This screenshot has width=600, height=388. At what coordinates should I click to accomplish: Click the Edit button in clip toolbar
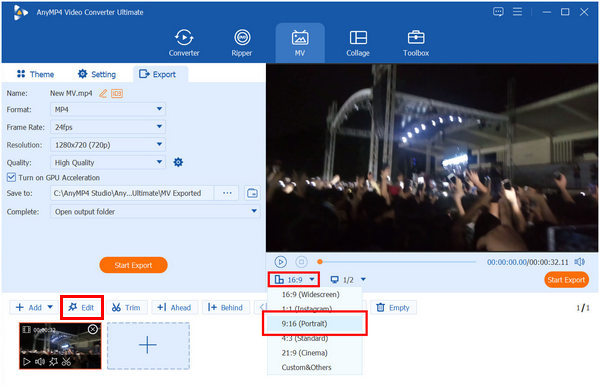(81, 308)
